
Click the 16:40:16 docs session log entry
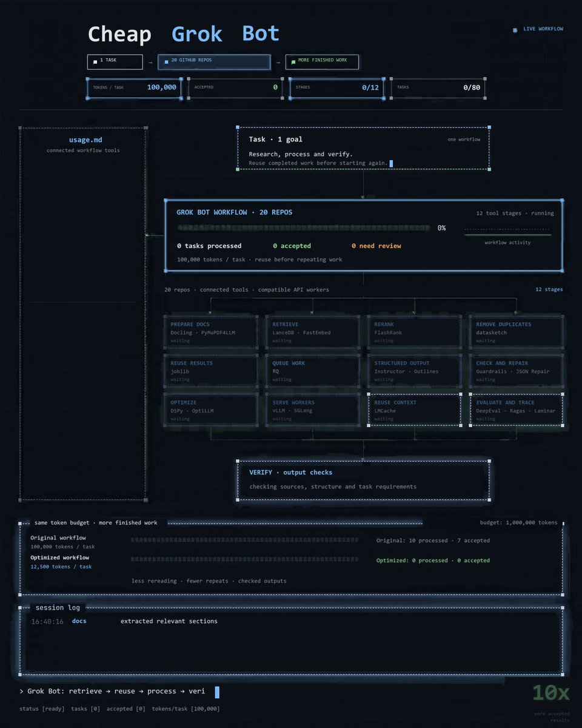pyautogui.click(x=124, y=621)
